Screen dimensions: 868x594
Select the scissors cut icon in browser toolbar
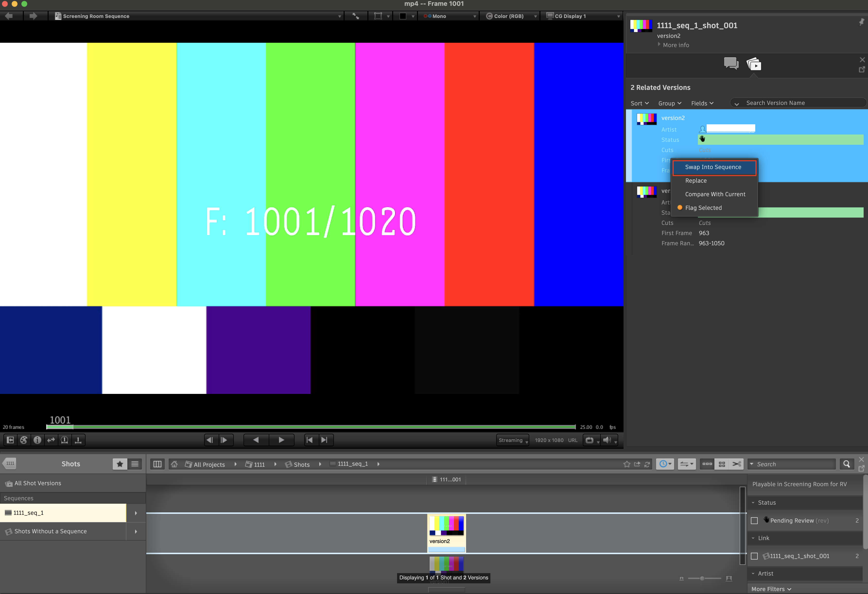pyautogui.click(x=737, y=464)
